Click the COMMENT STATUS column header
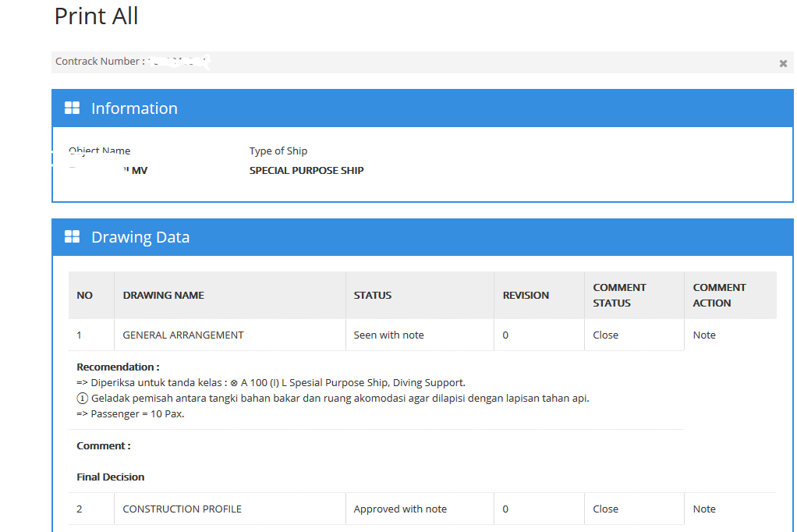The height and width of the screenshot is (532, 797). tap(619, 295)
